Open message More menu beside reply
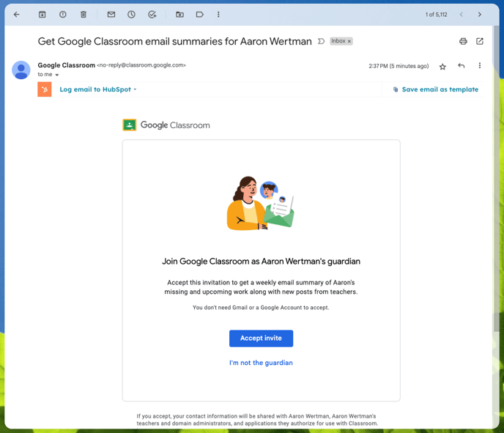 [x=480, y=66]
